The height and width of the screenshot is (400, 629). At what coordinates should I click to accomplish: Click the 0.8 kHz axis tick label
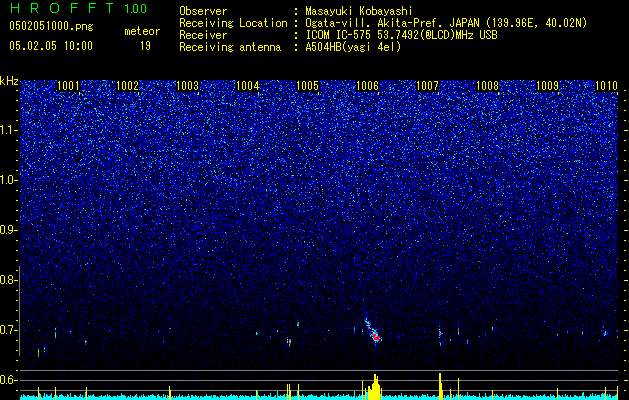tap(8, 280)
